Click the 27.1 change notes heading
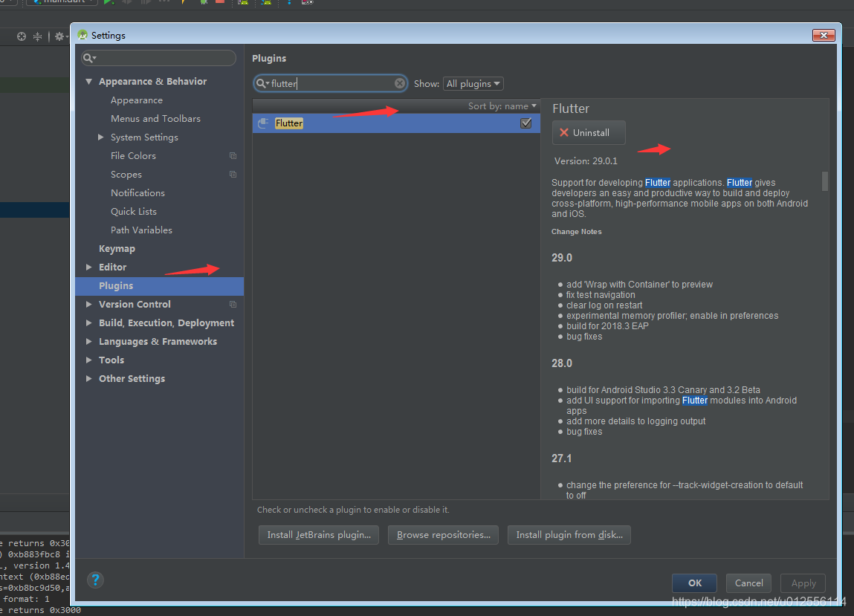Viewport: 854px width, 616px height. tap(561, 458)
